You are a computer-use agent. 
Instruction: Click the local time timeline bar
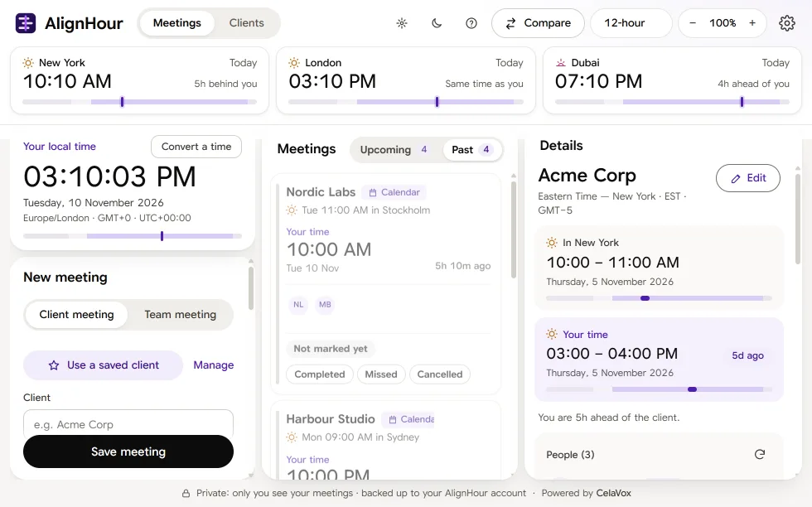133,236
